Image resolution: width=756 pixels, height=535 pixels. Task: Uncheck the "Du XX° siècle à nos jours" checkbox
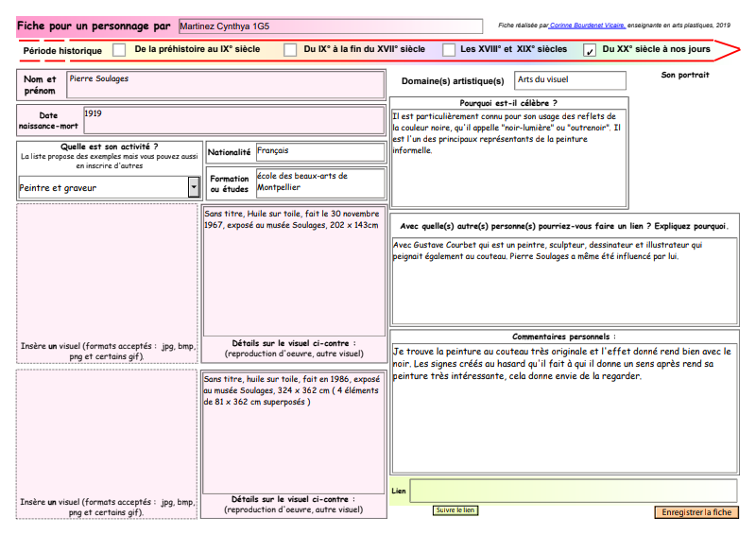click(x=591, y=50)
